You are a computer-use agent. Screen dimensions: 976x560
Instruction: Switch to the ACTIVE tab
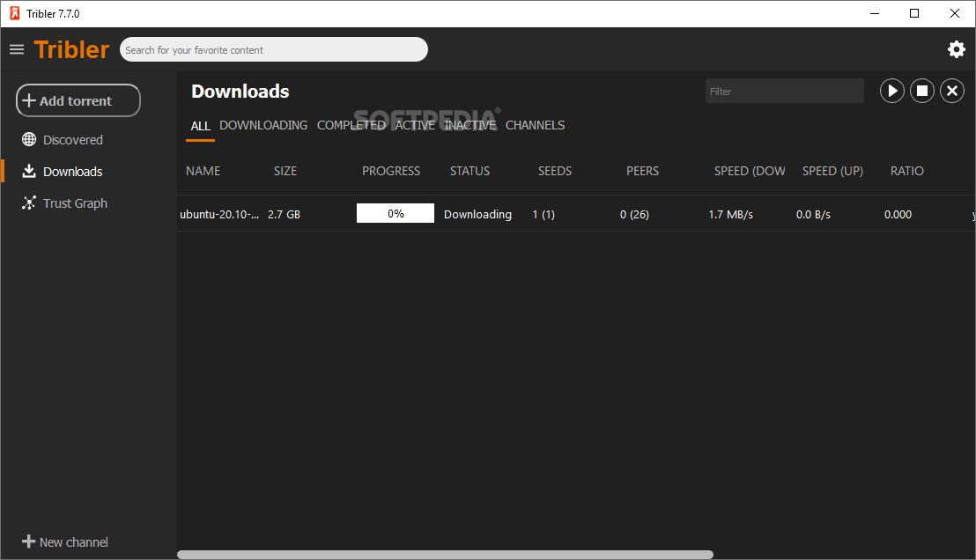(415, 125)
